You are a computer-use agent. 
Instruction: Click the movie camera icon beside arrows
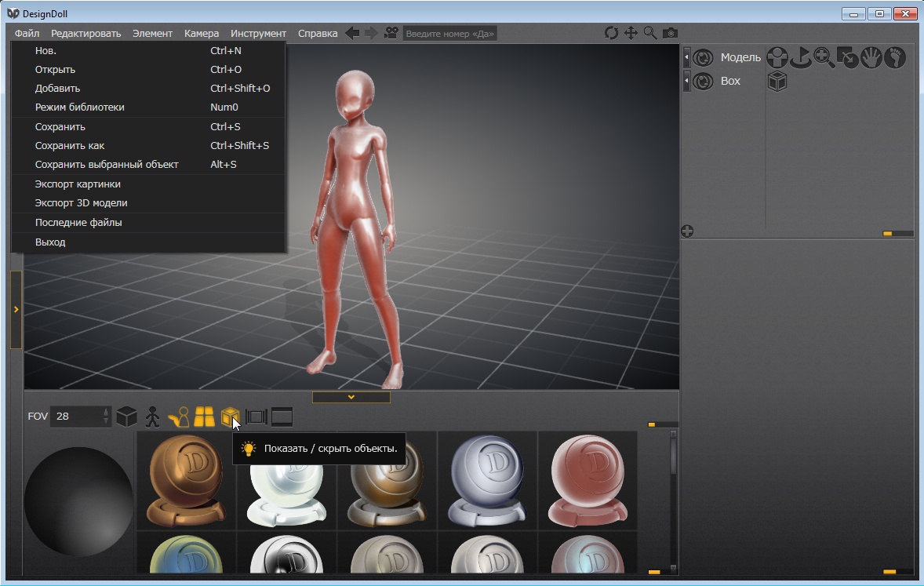click(x=391, y=33)
